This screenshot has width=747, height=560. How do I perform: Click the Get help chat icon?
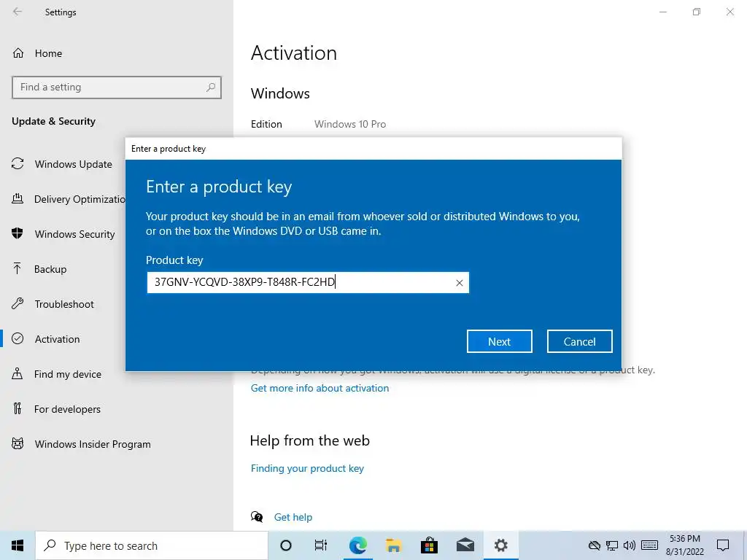(257, 517)
